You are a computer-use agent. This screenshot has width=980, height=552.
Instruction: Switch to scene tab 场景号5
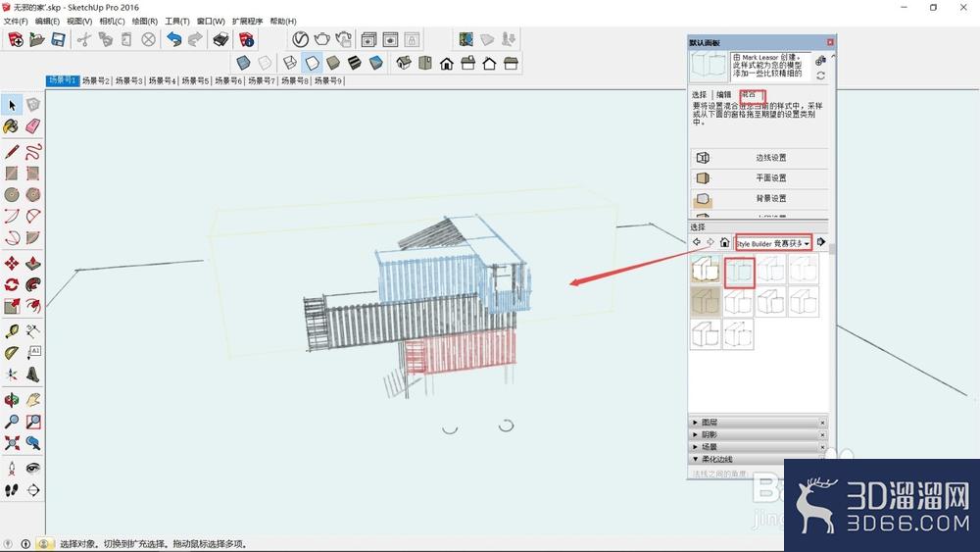[195, 80]
